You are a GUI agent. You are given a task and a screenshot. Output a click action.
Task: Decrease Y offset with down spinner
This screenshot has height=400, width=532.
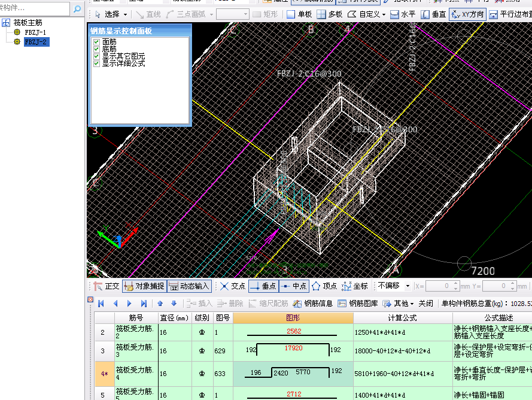click(513, 289)
